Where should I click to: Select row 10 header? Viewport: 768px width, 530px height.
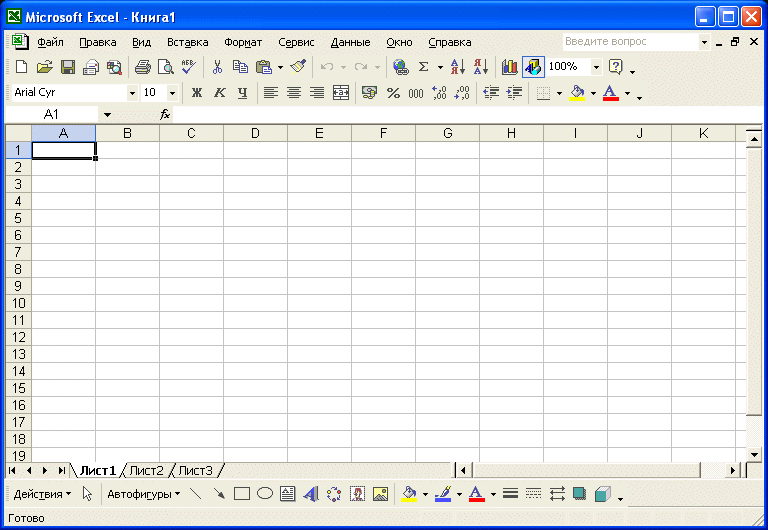18,303
